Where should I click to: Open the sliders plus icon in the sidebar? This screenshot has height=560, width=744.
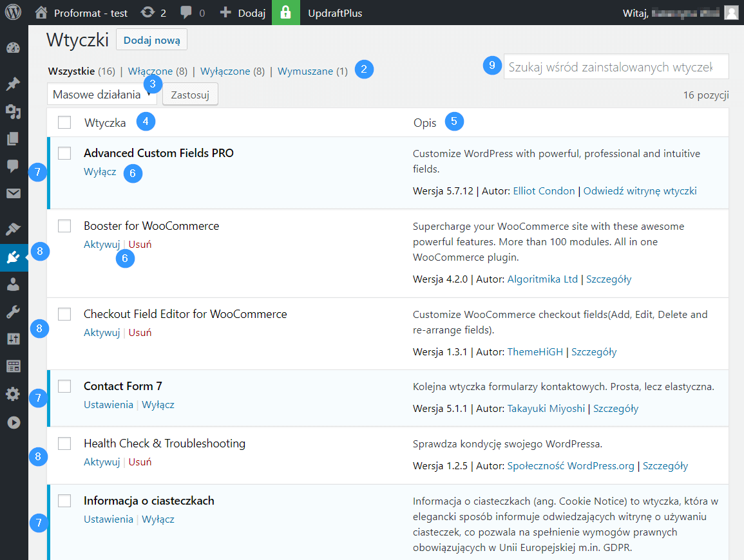14,339
